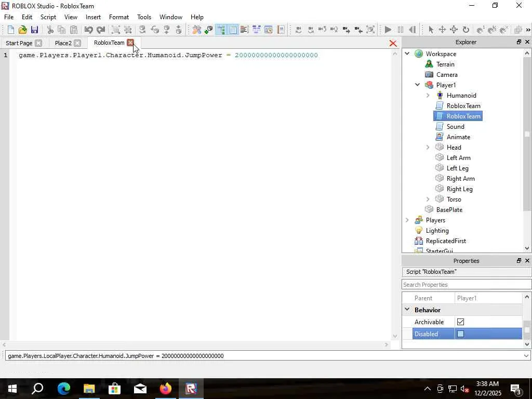Undo the last action
Viewport: 532px width, 399px height.
click(88, 30)
